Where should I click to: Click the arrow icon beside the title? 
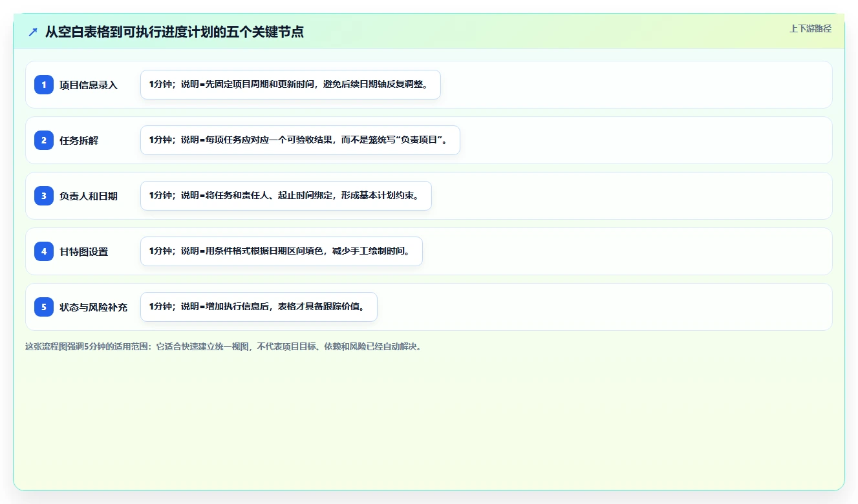(33, 32)
